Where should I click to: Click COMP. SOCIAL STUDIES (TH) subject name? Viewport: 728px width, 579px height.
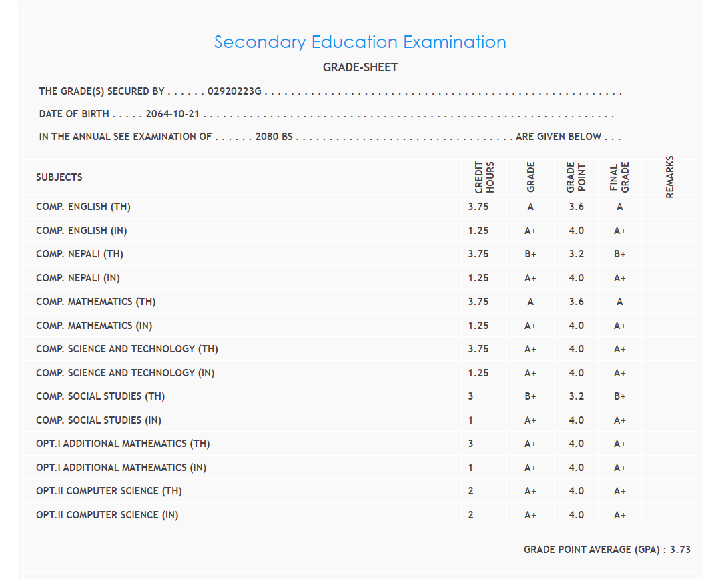(100, 396)
